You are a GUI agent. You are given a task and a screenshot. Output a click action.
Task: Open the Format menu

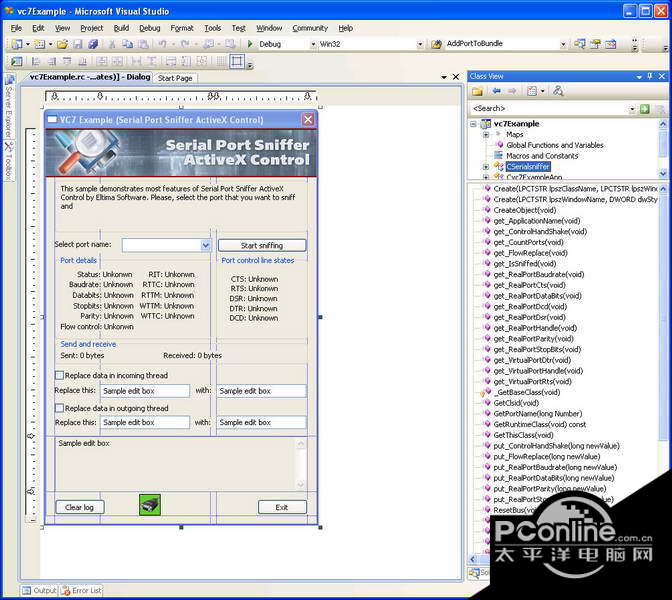pos(182,28)
